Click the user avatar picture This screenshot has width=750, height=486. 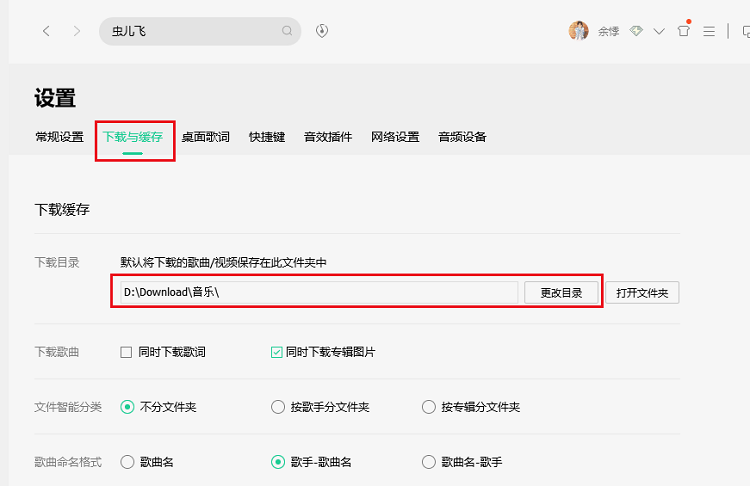click(578, 31)
